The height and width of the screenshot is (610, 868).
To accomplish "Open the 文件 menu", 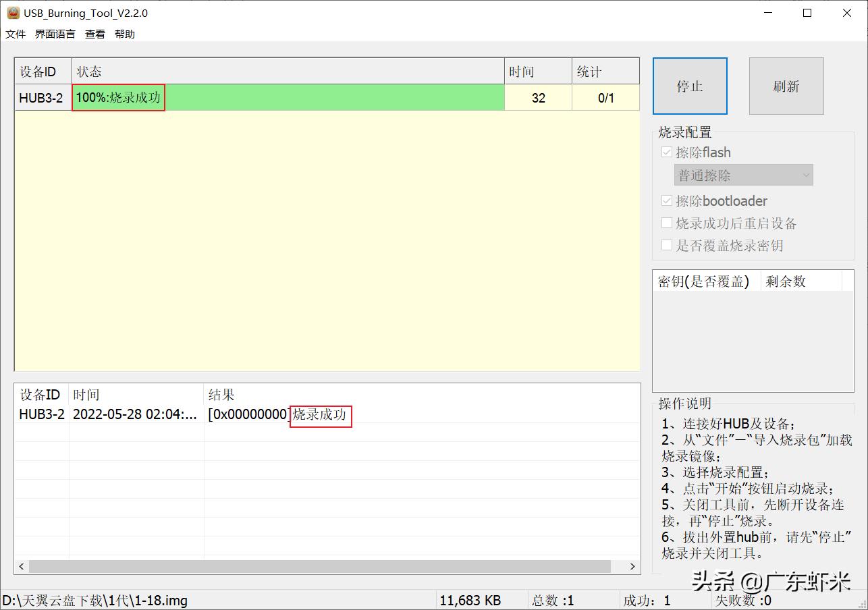I will 15,34.
